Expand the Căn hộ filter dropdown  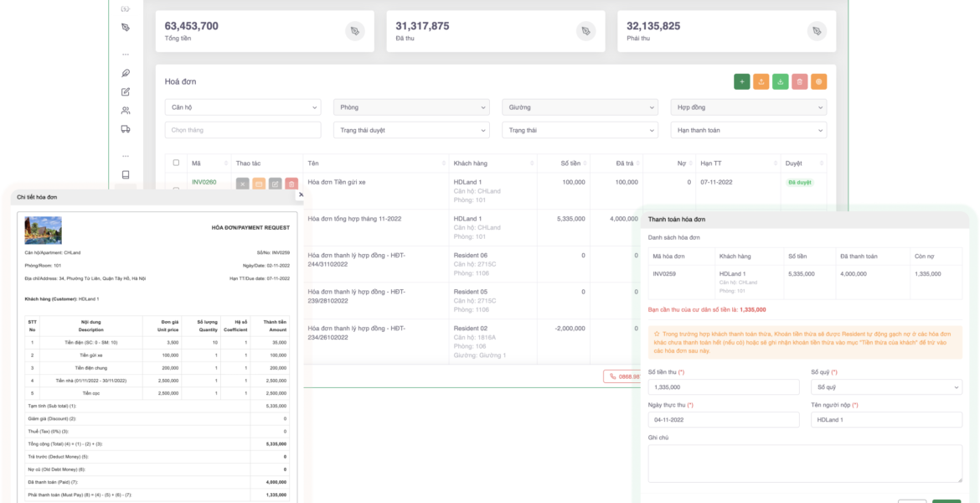(243, 107)
